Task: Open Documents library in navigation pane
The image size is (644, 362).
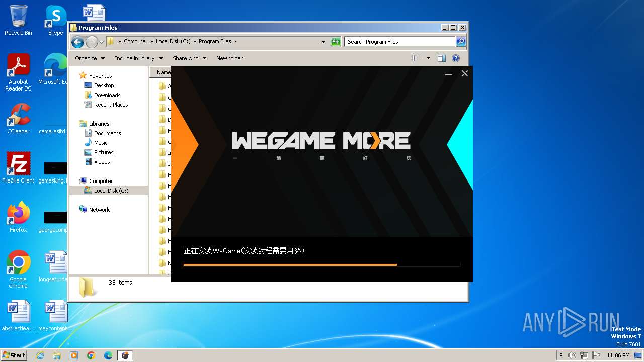Action: click(x=107, y=133)
